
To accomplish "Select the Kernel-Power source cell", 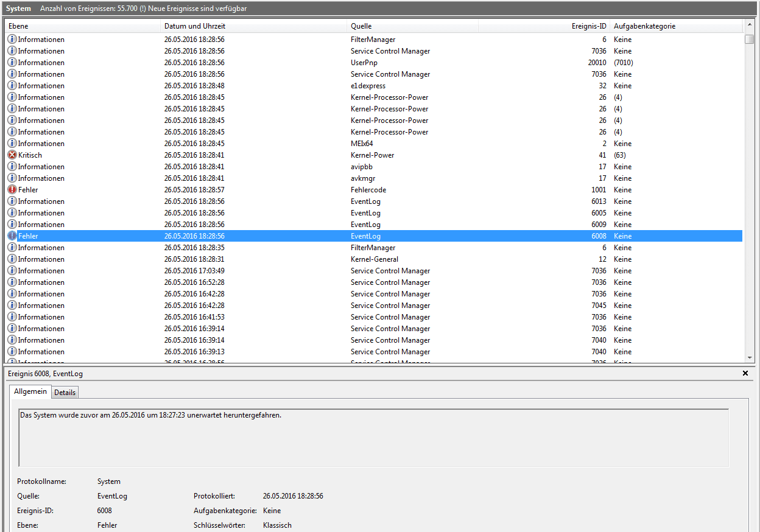I will (x=372, y=155).
